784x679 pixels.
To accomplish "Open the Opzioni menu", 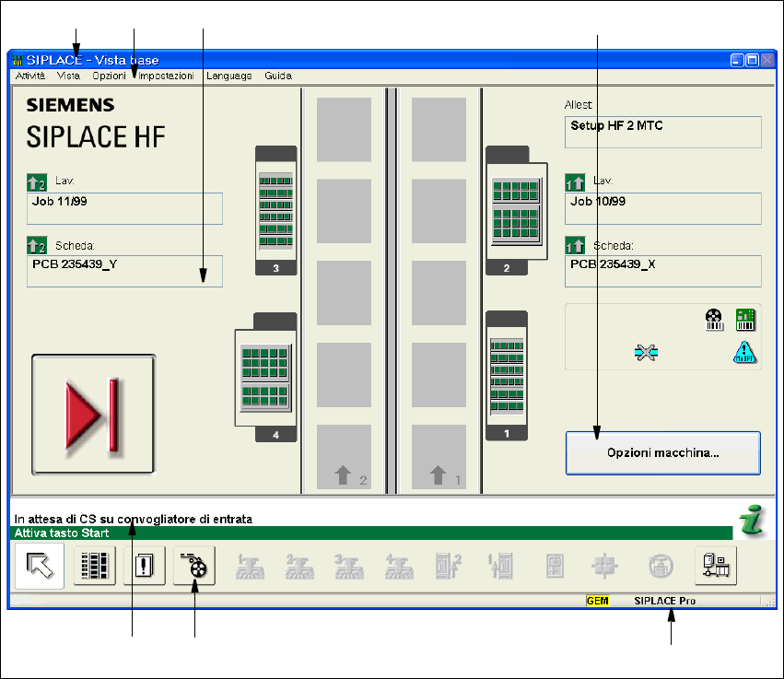I will 109,76.
